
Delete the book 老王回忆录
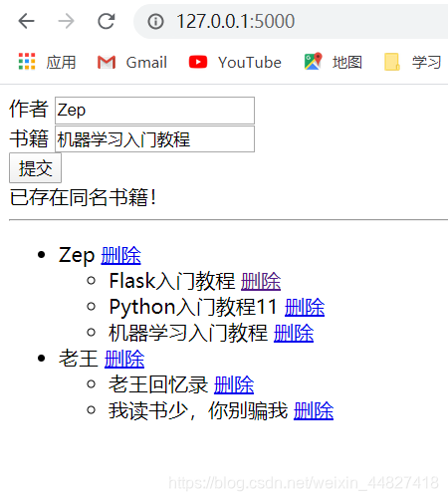[234, 384]
